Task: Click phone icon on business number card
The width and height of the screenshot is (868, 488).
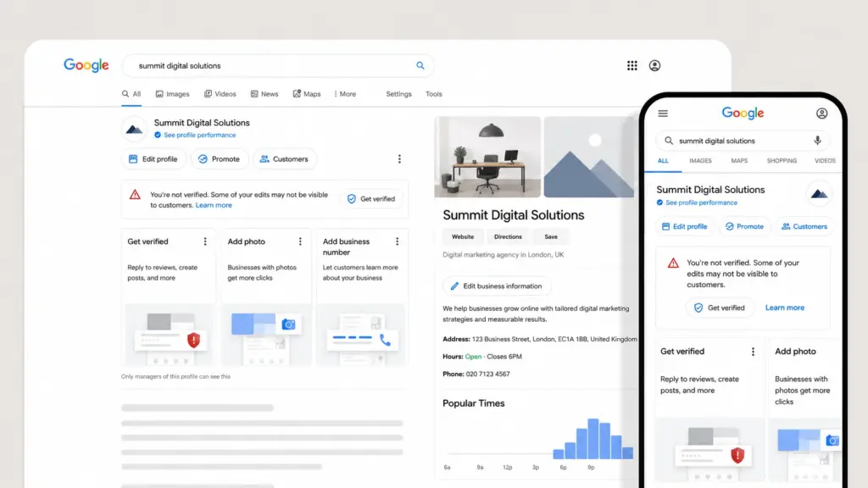Action: point(386,340)
